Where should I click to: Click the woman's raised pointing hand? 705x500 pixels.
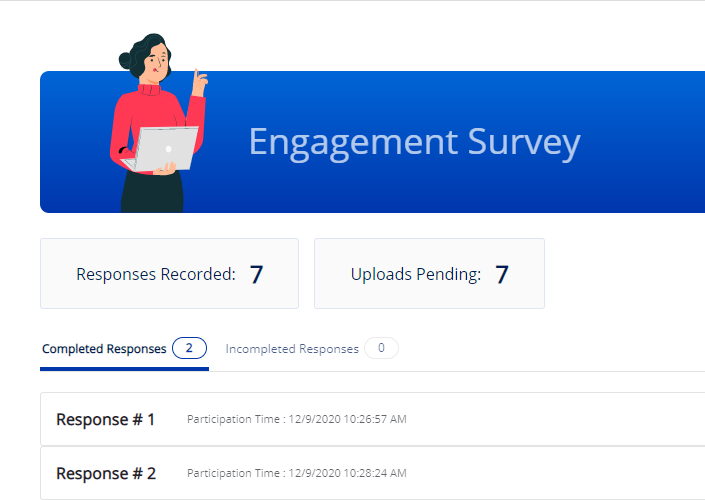coord(198,80)
